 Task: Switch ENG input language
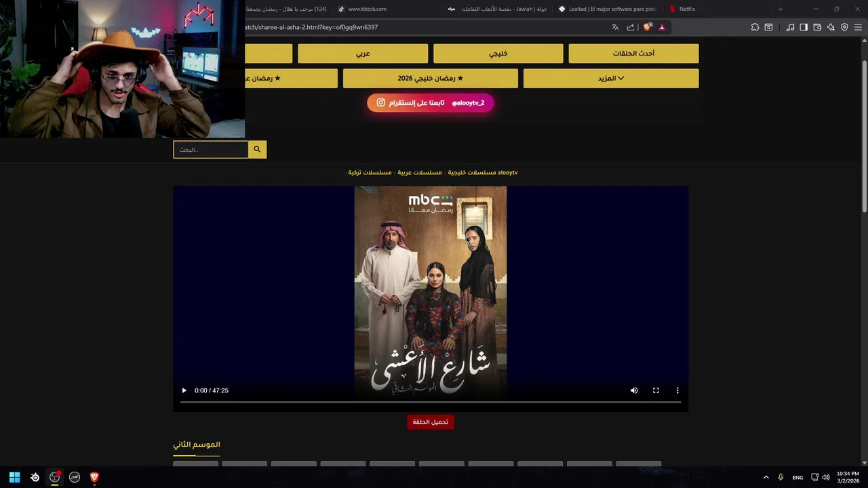pyautogui.click(x=797, y=477)
